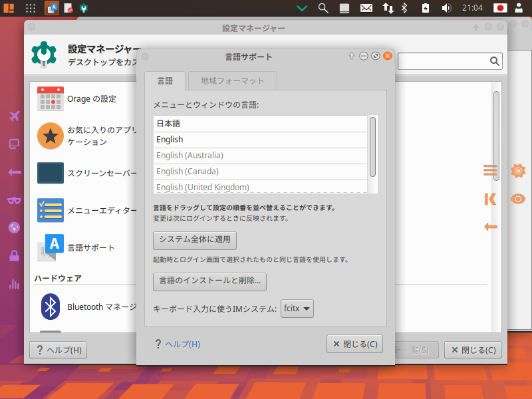This screenshot has height=399, width=532.
Task: Switch to the 言語 tab
Action: click(x=165, y=81)
